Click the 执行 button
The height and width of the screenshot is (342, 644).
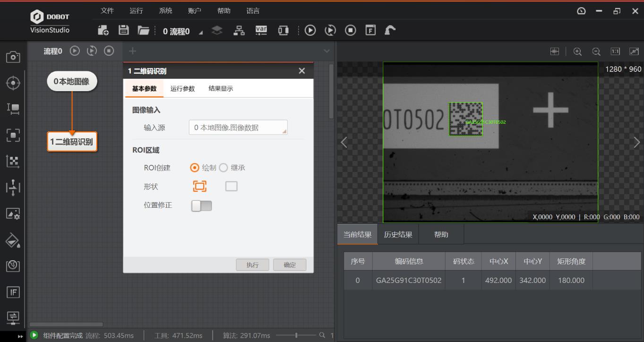(x=252, y=265)
